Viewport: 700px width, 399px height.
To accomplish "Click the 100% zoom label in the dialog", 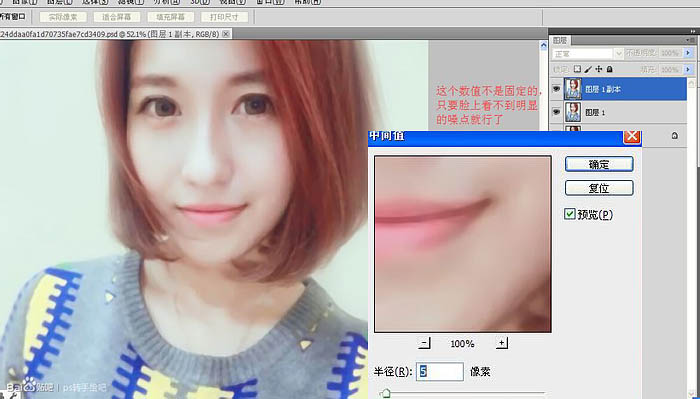I will tap(462, 344).
